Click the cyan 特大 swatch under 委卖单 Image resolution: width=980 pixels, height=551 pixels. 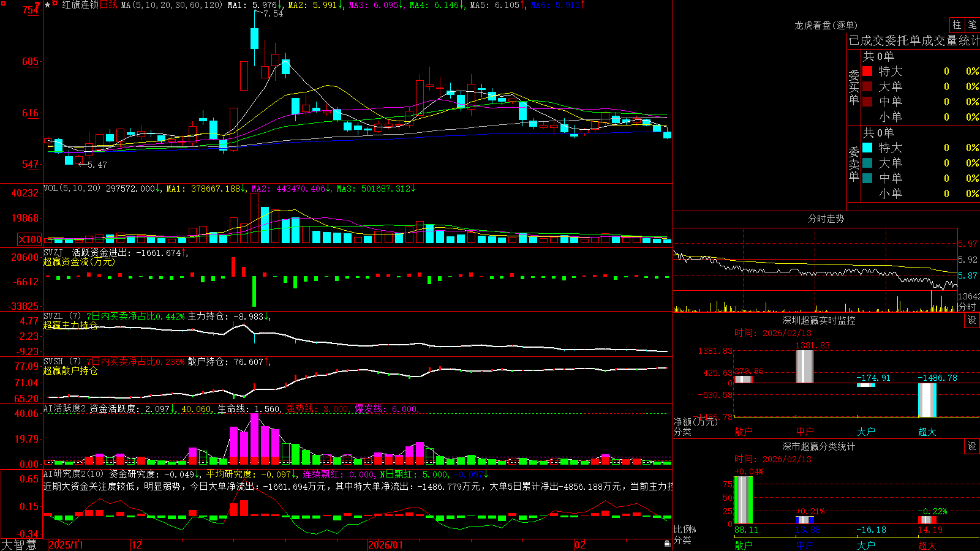click(x=867, y=148)
